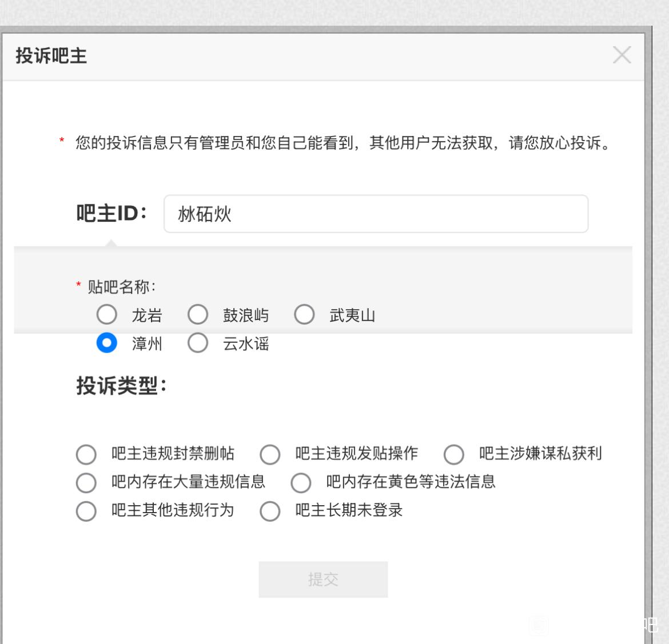Image resolution: width=669 pixels, height=644 pixels.
Task: Close the 投诉吧主 dialog with X
Action: click(622, 55)
